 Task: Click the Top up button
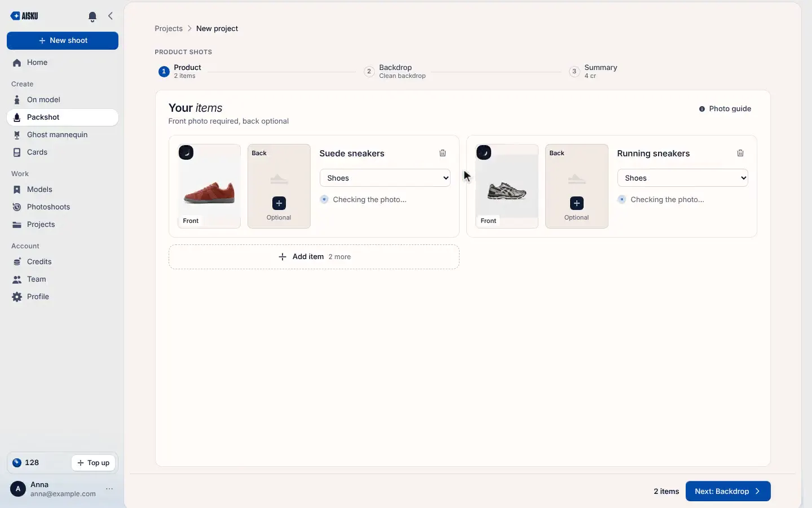[x=94, y=463]
